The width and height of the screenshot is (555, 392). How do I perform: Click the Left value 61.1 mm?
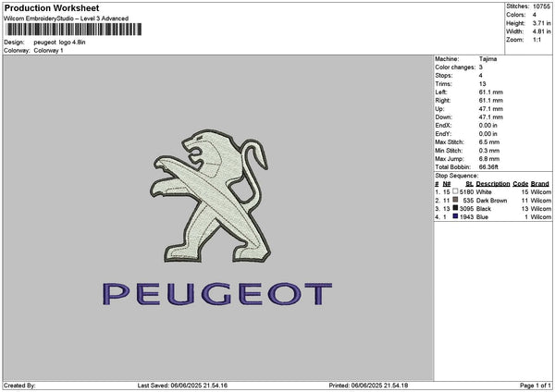[x=490, y=92]
